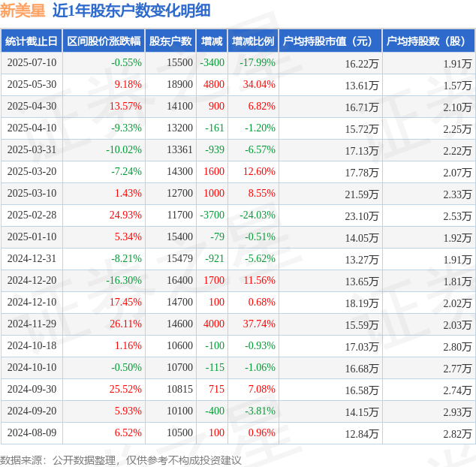Select the 区间股价涨跌幅 column header

coord(104,41)
